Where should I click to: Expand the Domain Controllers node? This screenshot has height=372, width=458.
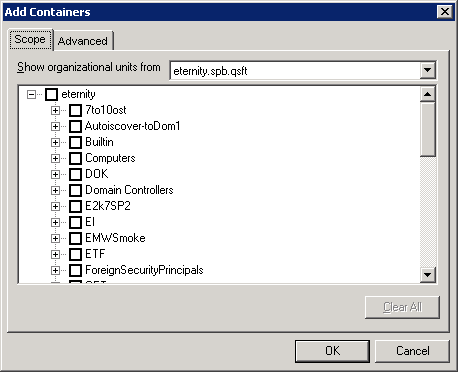coord(55,190)
